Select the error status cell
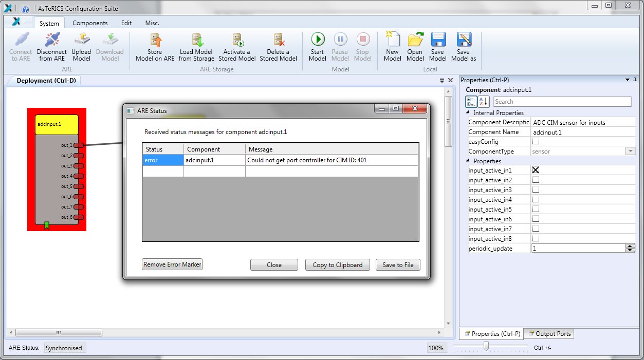The height and width of the screenshot is (360, 644). [x=163, y=160]
